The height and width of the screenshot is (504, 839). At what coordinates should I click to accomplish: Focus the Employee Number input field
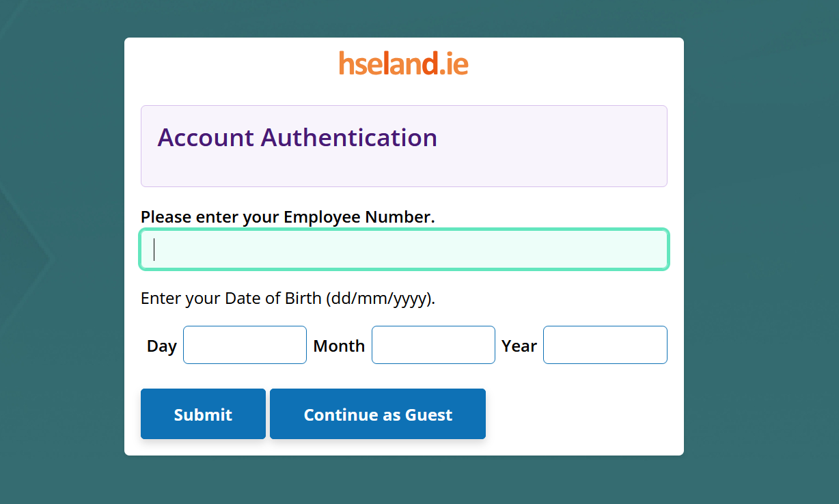[x=404, y=249]
